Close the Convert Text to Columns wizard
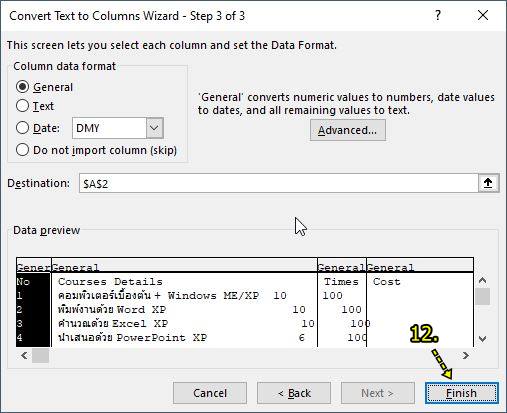The height and width of the screenshot is (413, 507). point(483,15)
